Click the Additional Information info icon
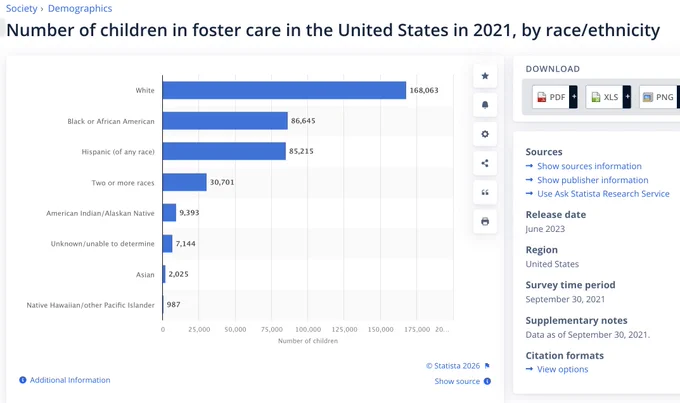This screenshot has height=403, width=680. click(23, 380)
